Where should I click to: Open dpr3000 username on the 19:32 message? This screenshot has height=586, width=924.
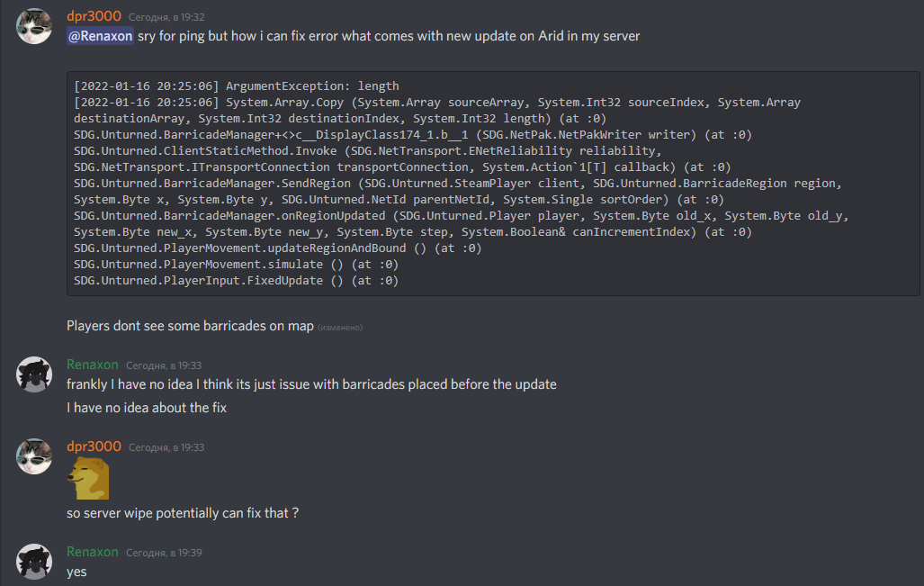[x=94, y=16]
